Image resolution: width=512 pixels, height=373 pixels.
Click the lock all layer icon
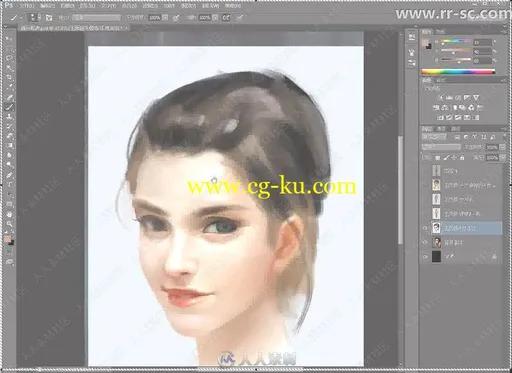462,157
